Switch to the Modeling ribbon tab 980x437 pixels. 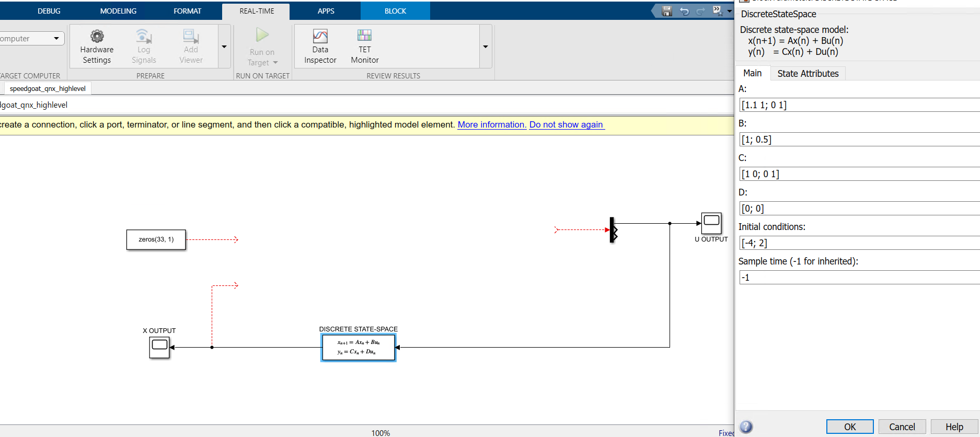118,11
